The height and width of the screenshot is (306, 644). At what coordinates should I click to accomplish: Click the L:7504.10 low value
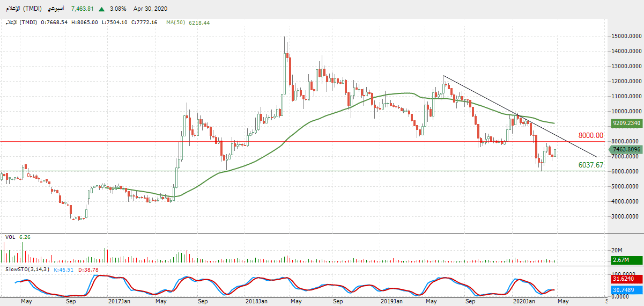coord(115,23)
